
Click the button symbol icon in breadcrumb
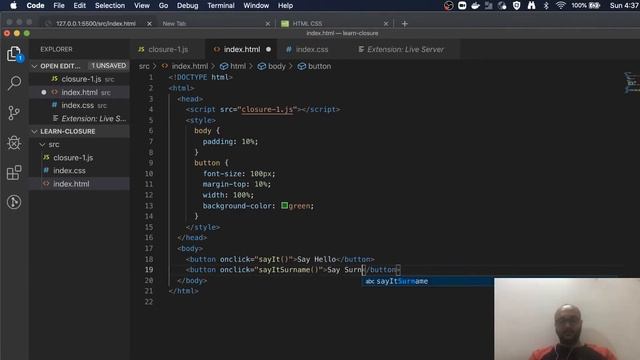(302, 66)
